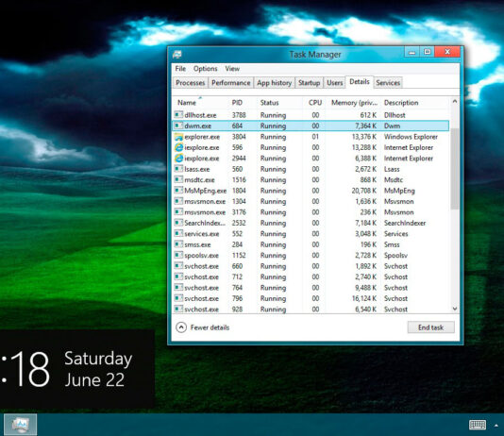This screenshot has height=436, width=504.
Task: Switch to the Performance tab
Action: tap(231, 83)
